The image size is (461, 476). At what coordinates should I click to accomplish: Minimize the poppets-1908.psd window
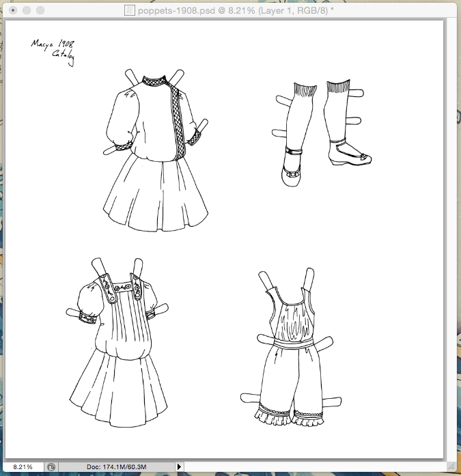[27, 10]
